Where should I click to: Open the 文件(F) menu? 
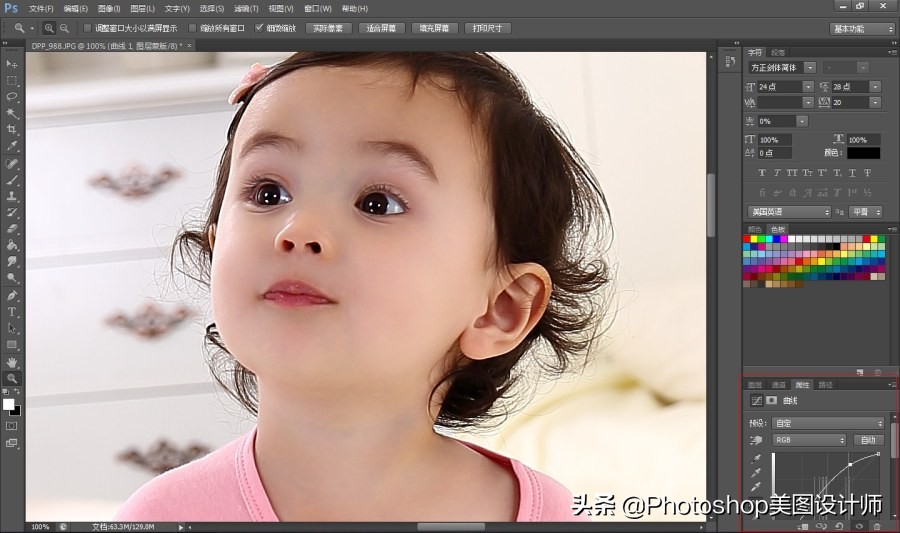[41, 9]
